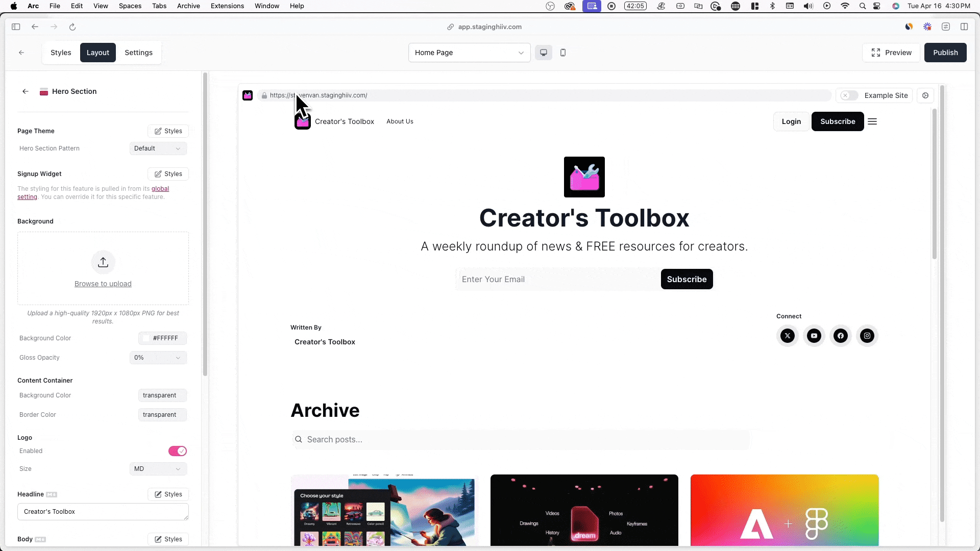Open the Archive menu in menu bar

188,6
